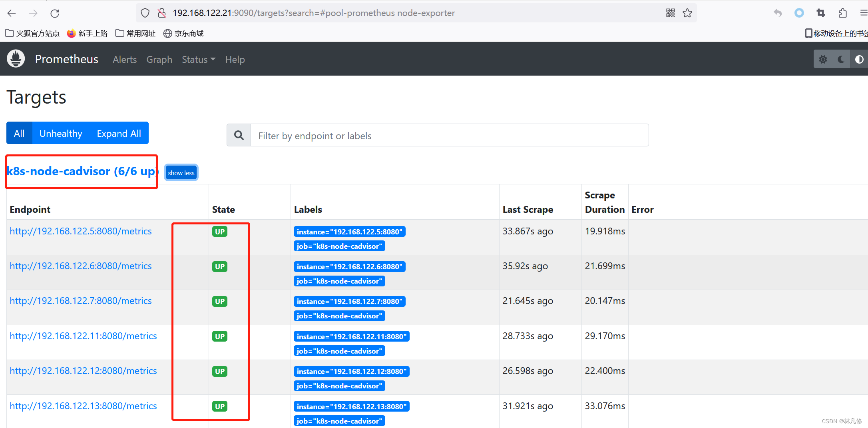
Task: Open 常用网址 bookmark folder
Action: [x=135, y=33]
